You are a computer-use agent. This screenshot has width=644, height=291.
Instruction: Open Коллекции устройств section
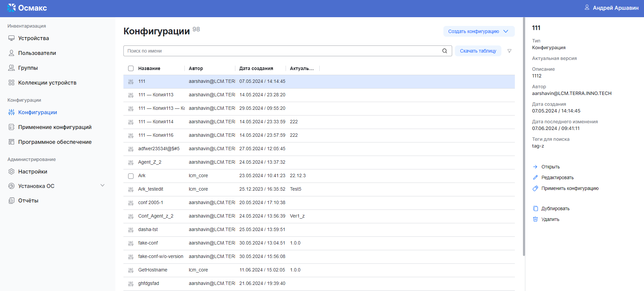[47, 83]
